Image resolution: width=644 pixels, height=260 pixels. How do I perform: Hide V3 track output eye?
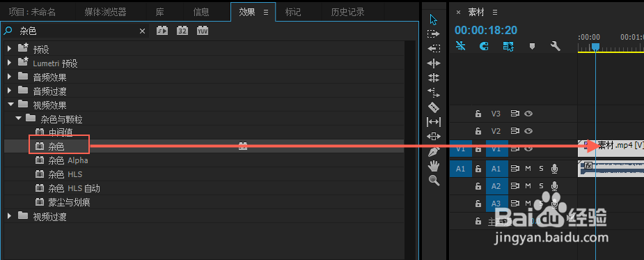pos(528,114)
